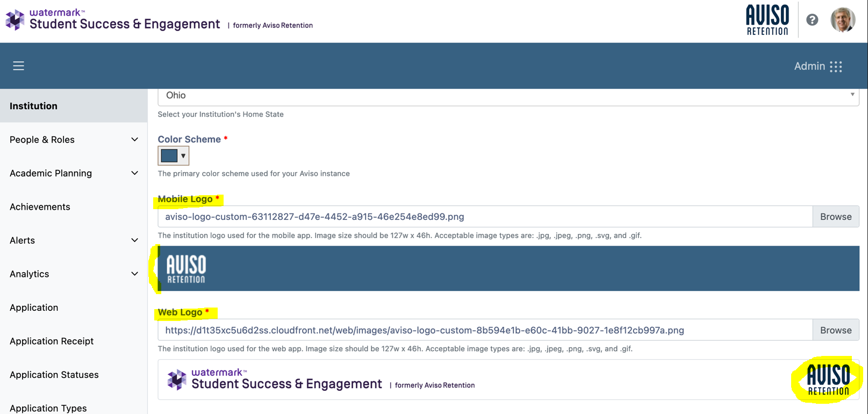Viewport: 868px width, 414px height.
Task: Click the Color Scheme label
Action: pos(189,139)
